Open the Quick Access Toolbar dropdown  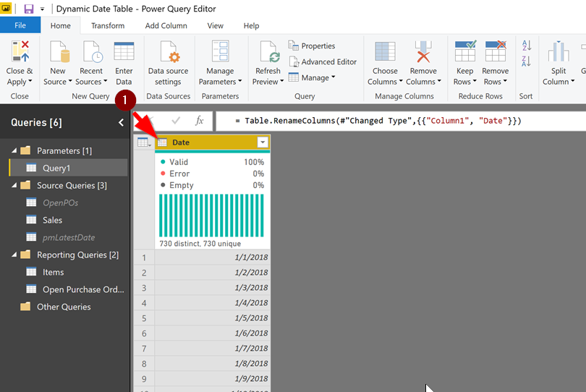coord(42,9)
